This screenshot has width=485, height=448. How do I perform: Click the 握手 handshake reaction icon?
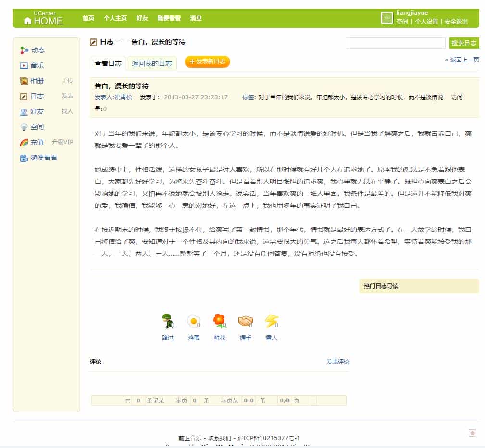[245, 321]
